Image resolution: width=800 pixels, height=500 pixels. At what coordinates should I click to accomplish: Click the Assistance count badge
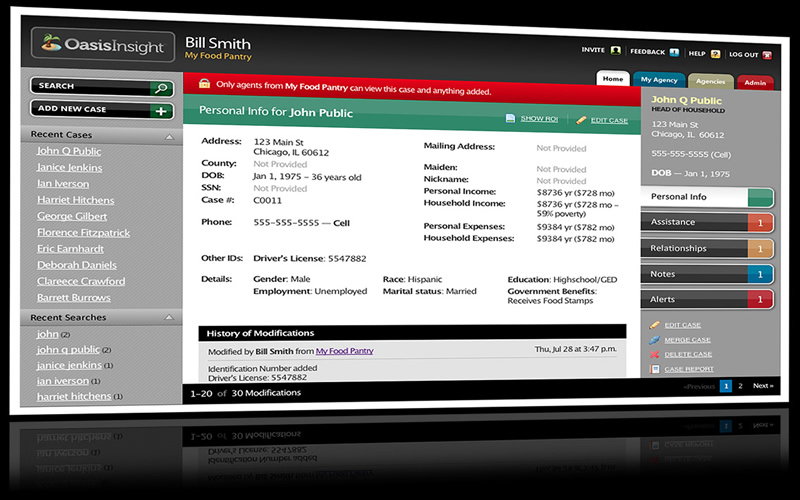click(x=760, y=223)
